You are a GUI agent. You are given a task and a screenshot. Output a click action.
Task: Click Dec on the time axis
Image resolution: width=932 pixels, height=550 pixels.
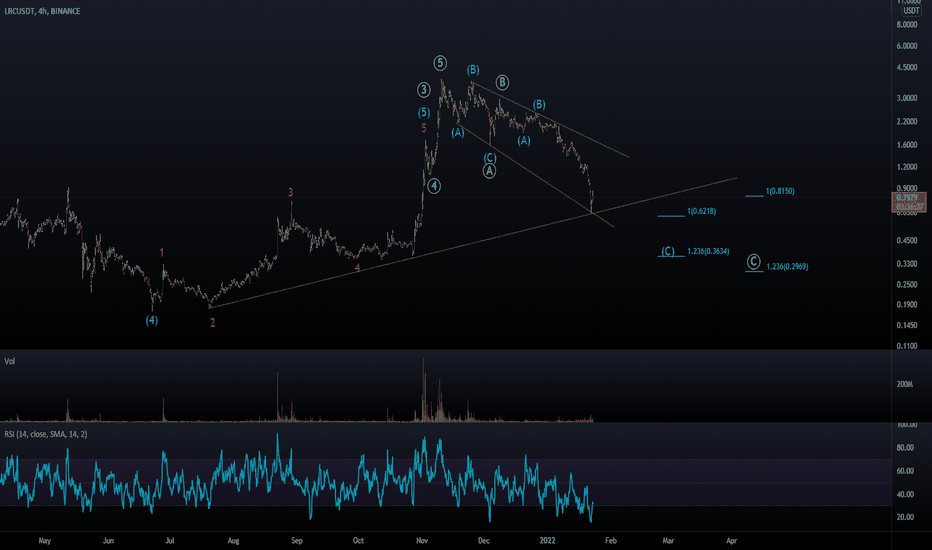click(484, 541)
